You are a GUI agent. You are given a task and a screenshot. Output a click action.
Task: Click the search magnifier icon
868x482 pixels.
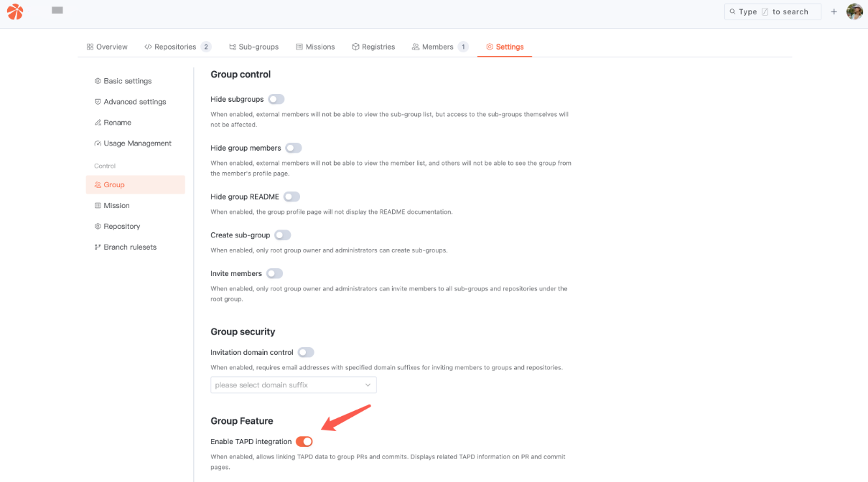coord(732,11)
